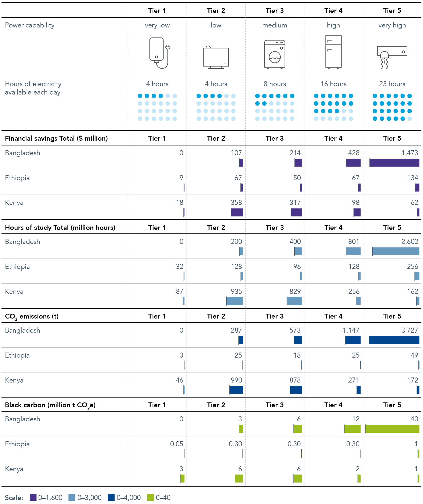Click the Tier 3 8 hours dot grid
Screen dimensions: 423x504
[275, 107]
